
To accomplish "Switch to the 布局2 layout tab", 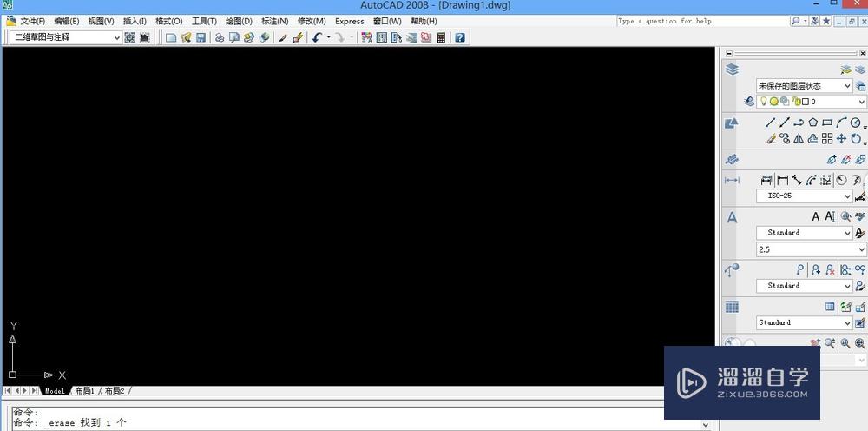I will click(115, 391).
